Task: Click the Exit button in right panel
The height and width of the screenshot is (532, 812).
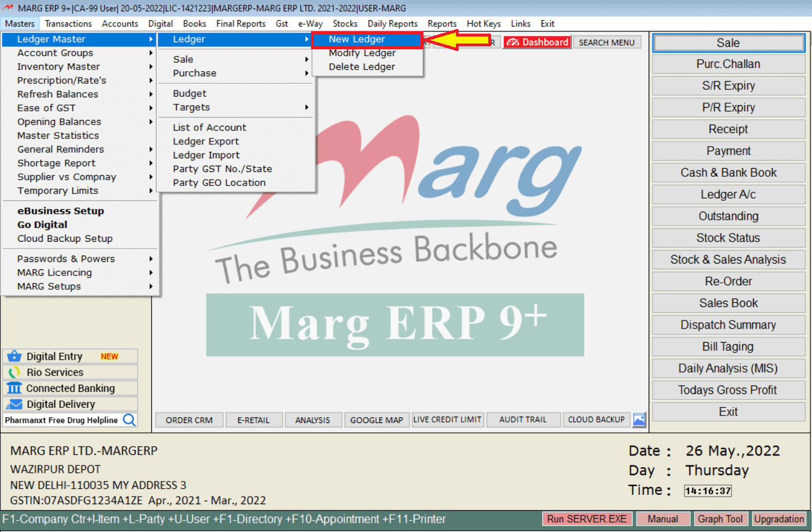Action: tap(729, 412)
